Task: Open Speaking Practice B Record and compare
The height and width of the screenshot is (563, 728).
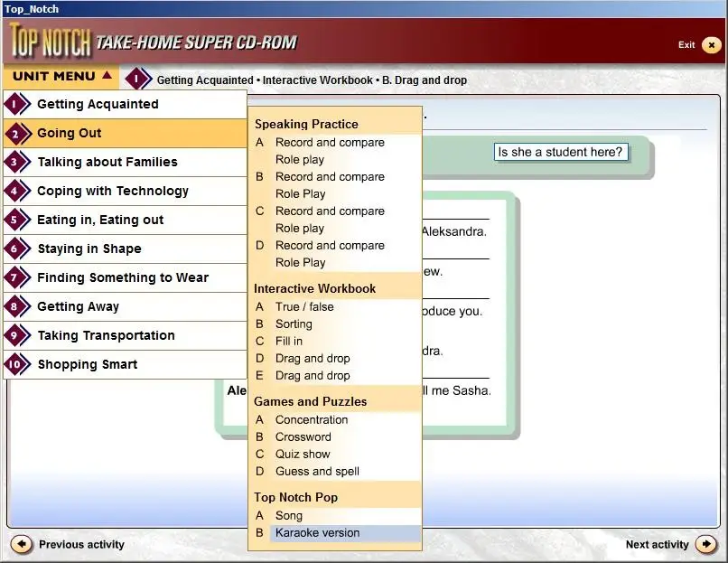Action: click(330, 176)
